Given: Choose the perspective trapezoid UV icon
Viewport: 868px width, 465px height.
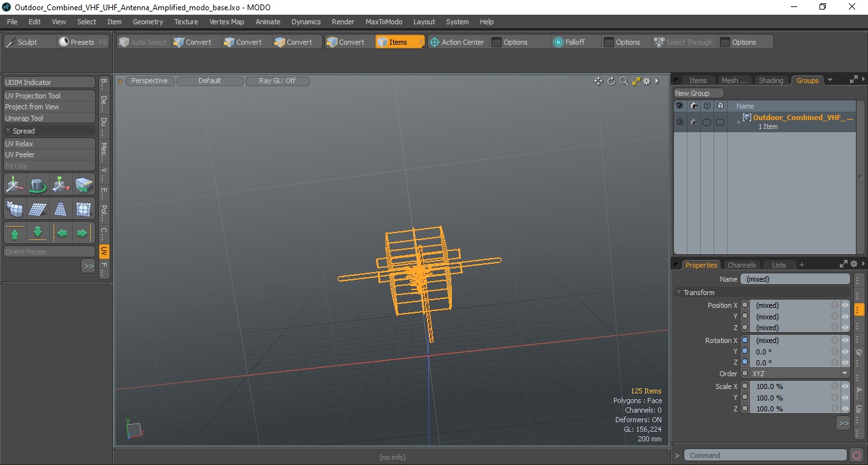Looking at the screenshot, I should point(61,209).
